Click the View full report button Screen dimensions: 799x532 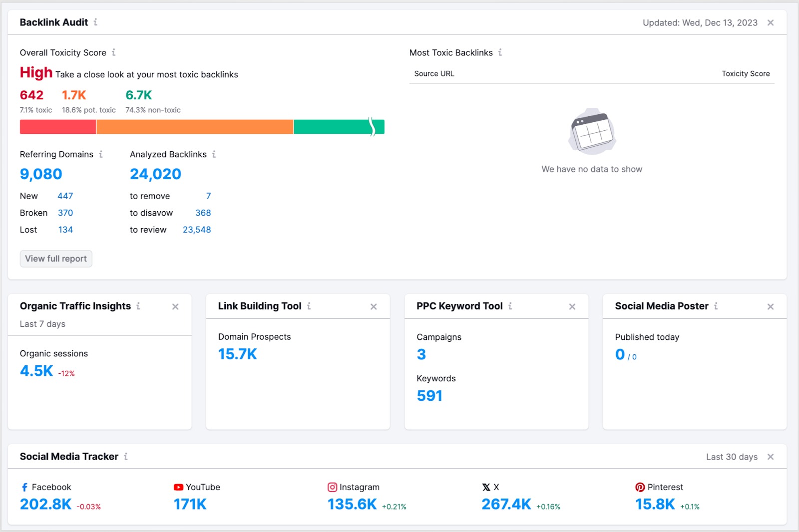coord(56,259)
